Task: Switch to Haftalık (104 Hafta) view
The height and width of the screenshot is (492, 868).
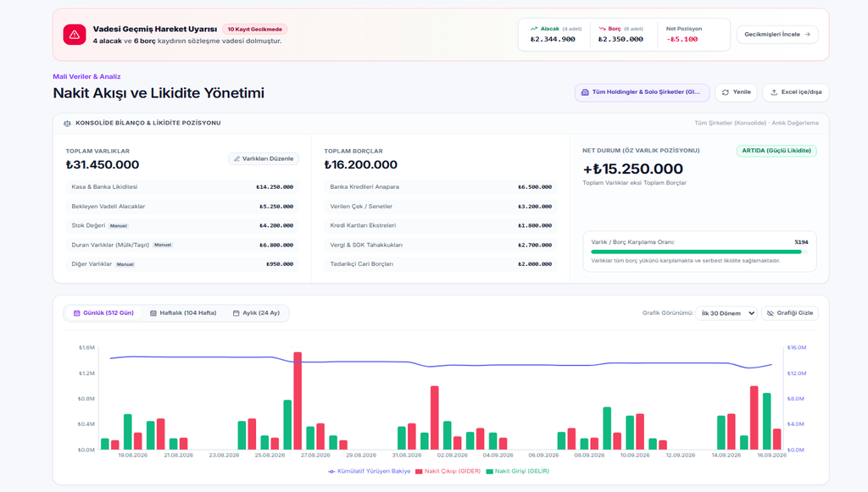Action: 183,312
